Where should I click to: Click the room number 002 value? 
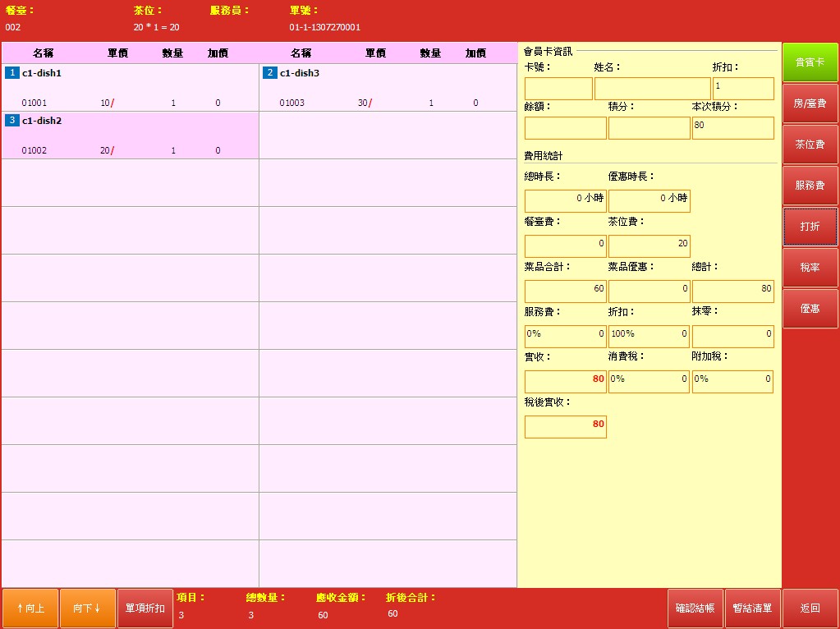[x=13, y=27]
